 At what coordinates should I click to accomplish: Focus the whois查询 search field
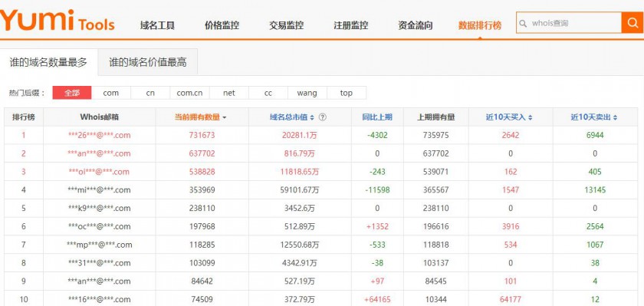pyautogui.click(x=574, y=23)
